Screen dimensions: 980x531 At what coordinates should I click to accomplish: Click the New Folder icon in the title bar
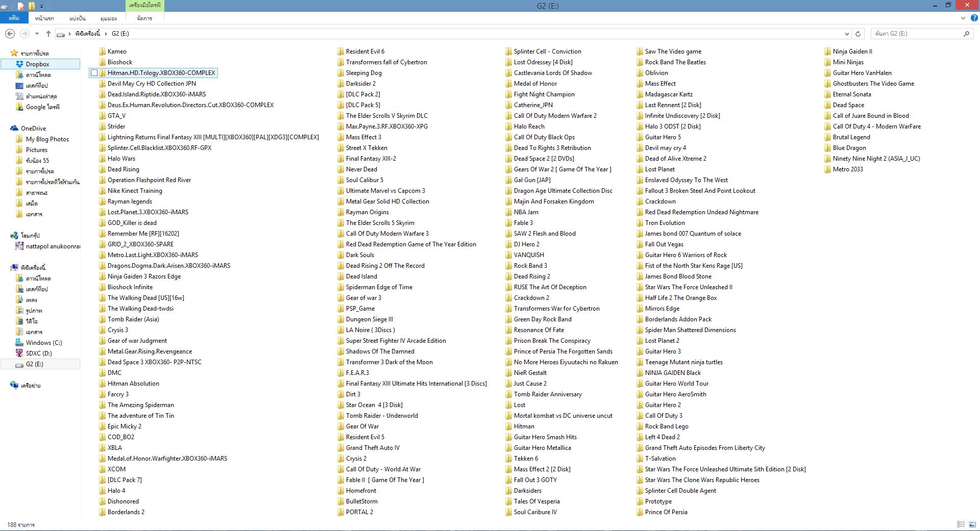coord(32,6)
